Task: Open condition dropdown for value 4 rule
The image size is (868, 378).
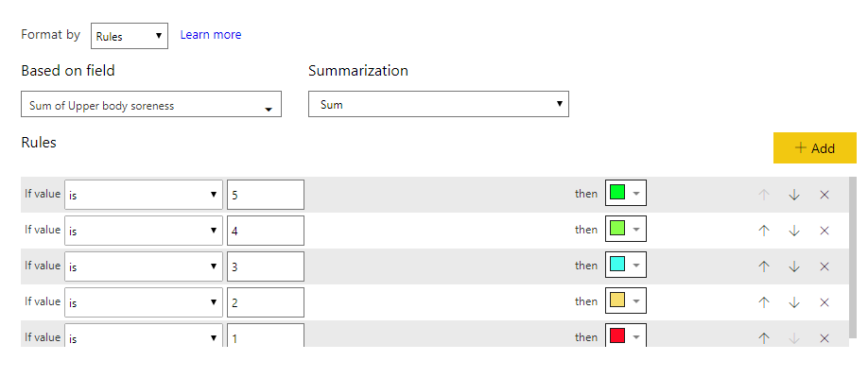Action: (x=143, y=231)
